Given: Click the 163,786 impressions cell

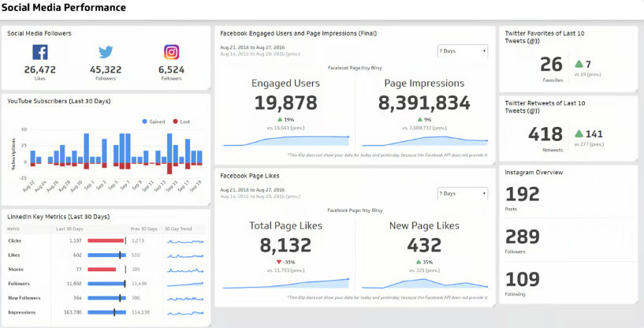Looking at the screenshot, I should coord(73,312).
